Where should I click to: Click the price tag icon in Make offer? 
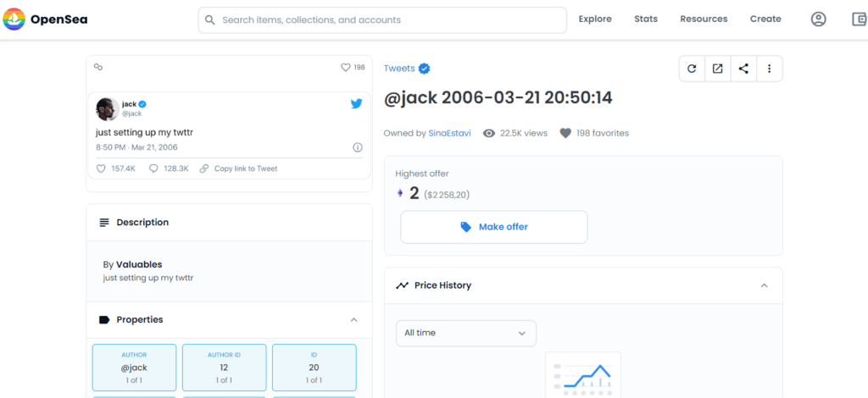click(x=466, y=227)
